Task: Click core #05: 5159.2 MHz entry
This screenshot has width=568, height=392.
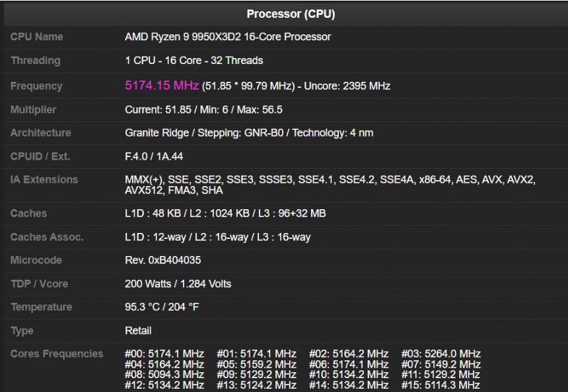Action: (256, 364)
